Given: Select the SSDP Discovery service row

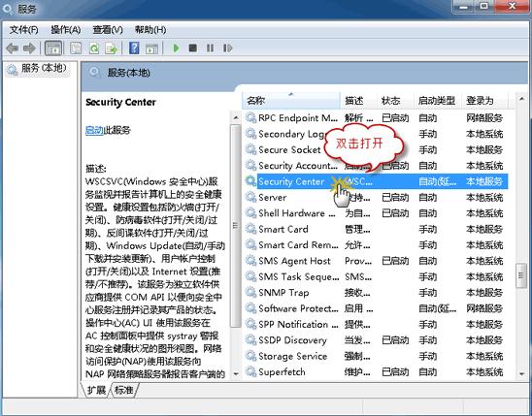Looking at the screenshot, I should pyautogui.click(x=376, y=340).
